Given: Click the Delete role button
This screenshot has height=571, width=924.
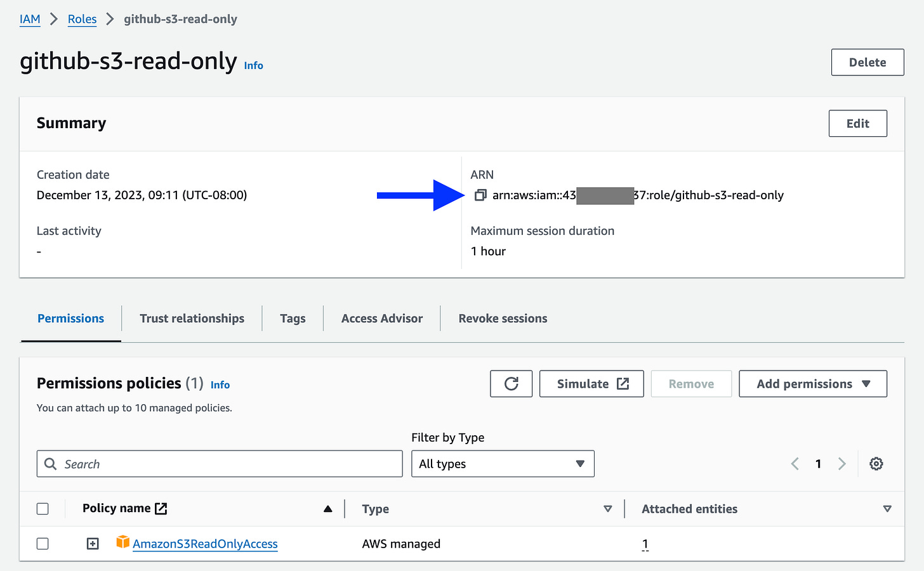Looking at the screenshot, I should (x=868, y=62).
